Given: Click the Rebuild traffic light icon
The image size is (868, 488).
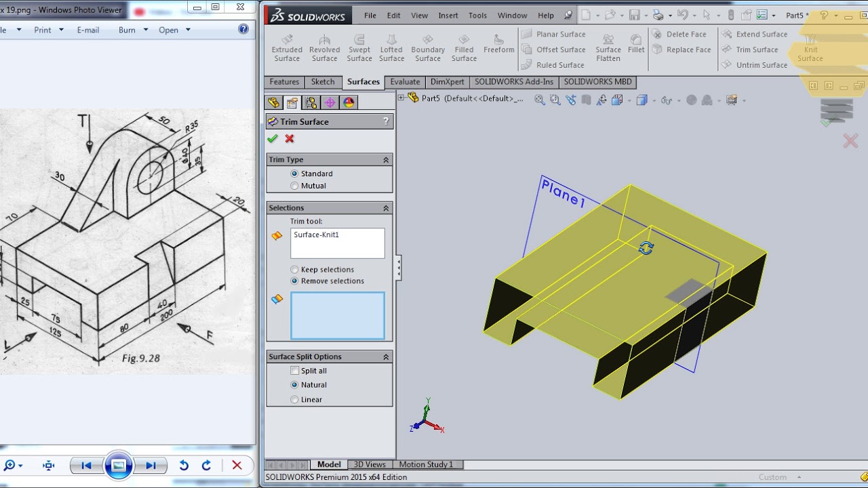Looking at the screenshot, I should pyautogui.click(x=731, y=15).
